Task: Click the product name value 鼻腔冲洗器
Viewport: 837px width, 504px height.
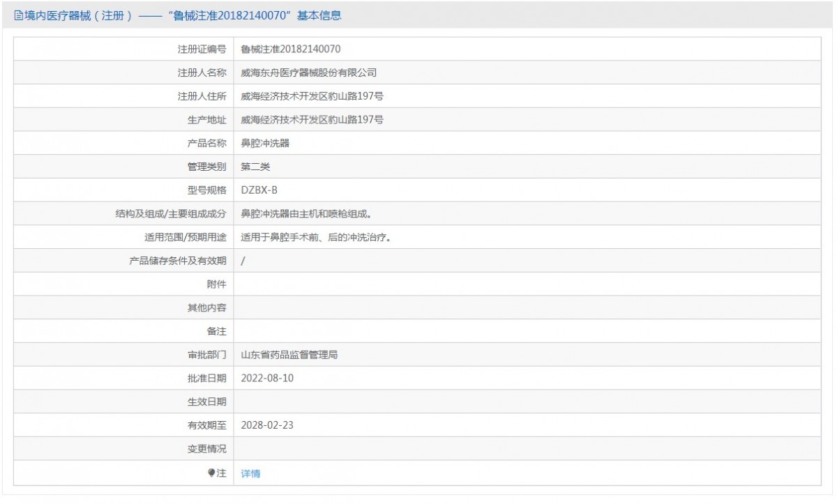Action: pos(265,144)
